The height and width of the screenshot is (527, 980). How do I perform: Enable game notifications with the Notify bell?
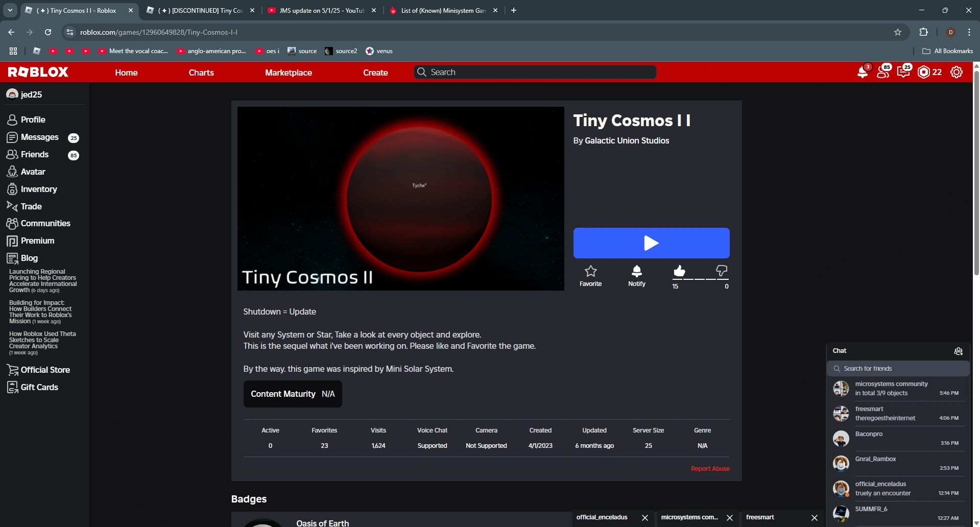636,271
